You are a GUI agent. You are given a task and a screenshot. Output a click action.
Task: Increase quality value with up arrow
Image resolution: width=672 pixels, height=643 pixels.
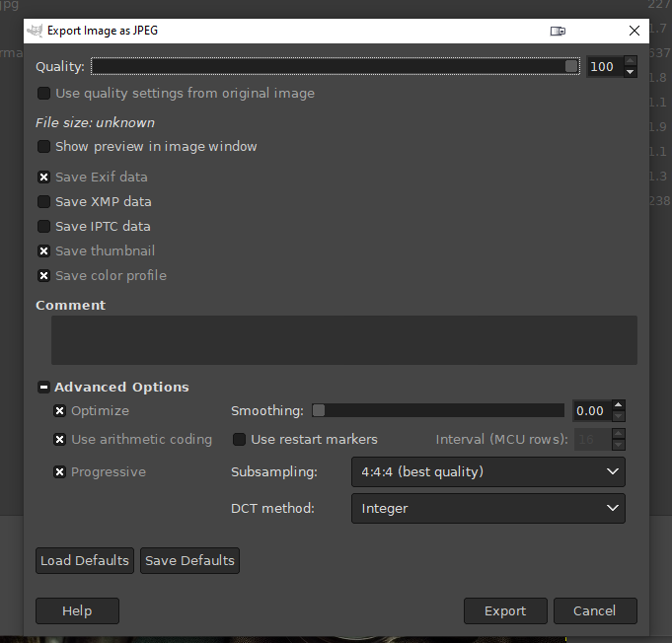pyautogui.click(x=631, y=61)
